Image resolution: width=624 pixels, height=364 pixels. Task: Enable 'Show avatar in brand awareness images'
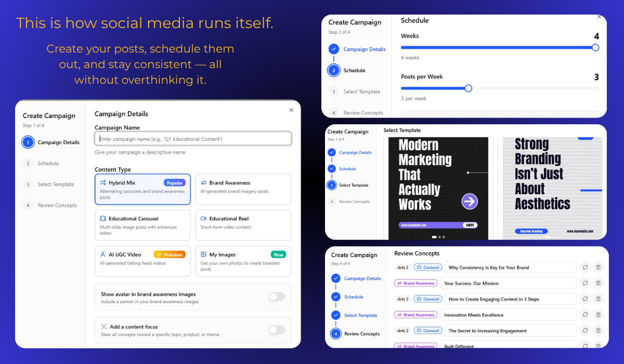coord(277,296)
